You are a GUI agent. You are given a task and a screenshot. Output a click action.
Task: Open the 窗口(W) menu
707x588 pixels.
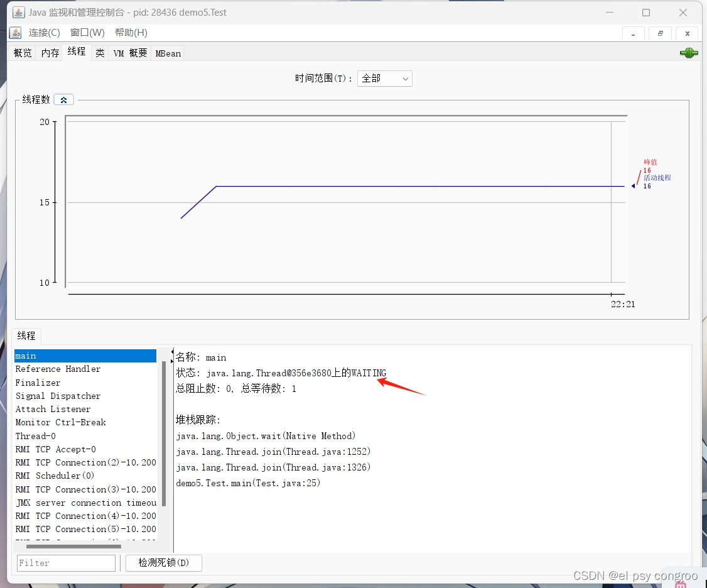(x=87, y=33)
